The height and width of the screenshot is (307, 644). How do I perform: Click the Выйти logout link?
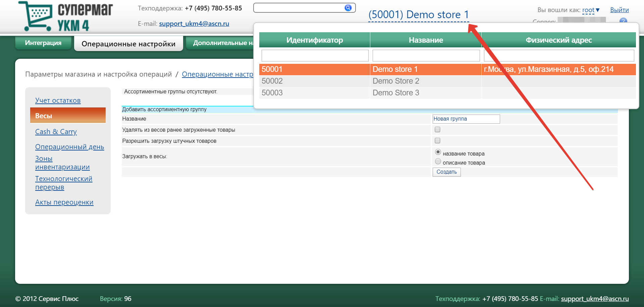619,10
